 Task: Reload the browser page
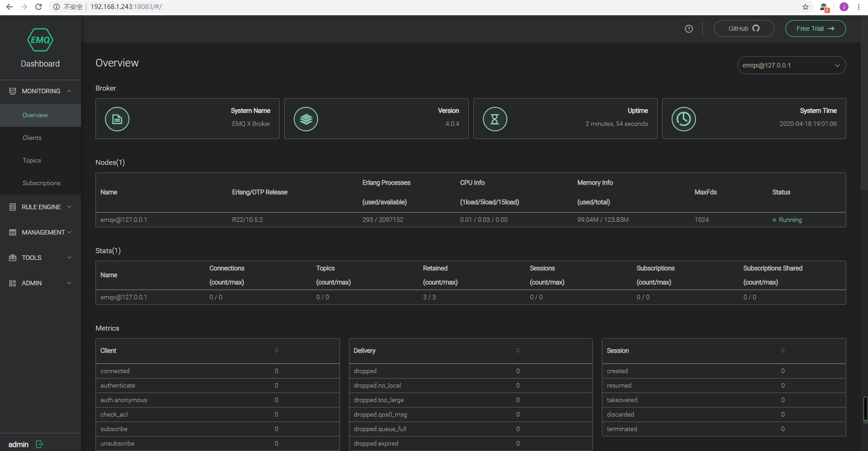coord(38,7)
